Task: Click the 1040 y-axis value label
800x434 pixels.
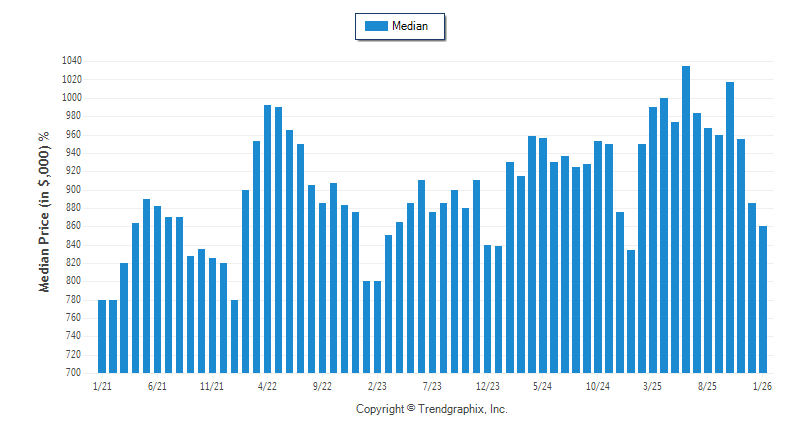Action: click(70, 61)
